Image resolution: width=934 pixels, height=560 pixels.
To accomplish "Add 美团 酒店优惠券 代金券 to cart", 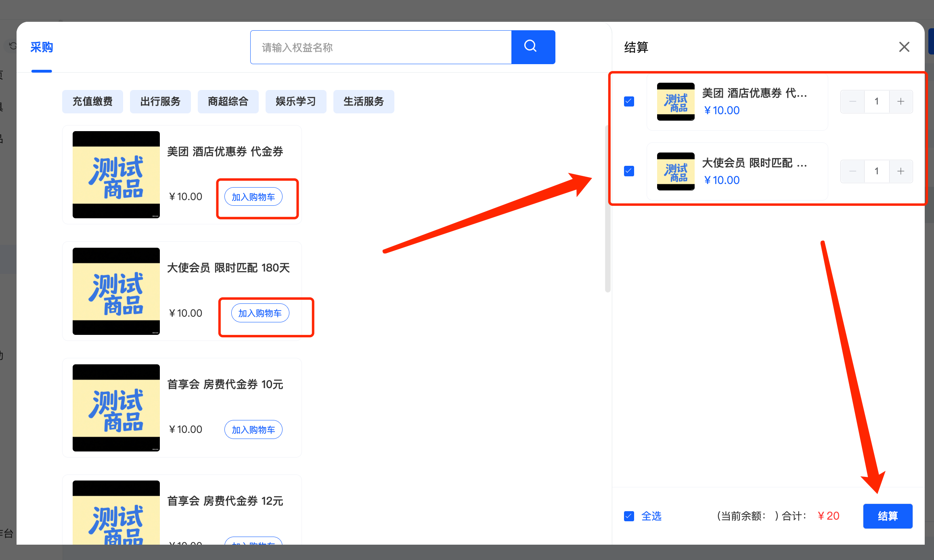I will tap(253, 197).
